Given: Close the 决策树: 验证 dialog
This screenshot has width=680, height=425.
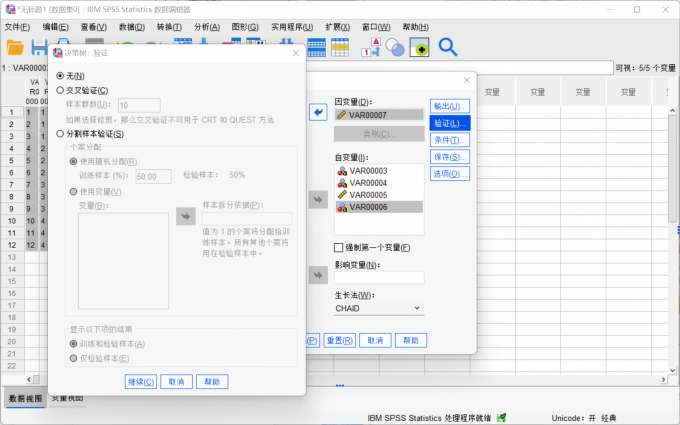Looking at the screenshot, I should (x=296, y=53).
